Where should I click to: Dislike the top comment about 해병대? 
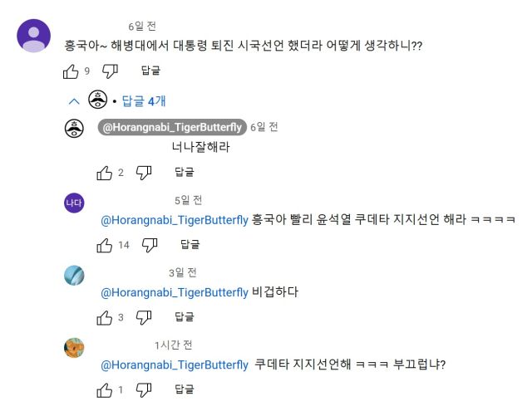[x=110, y=71]
